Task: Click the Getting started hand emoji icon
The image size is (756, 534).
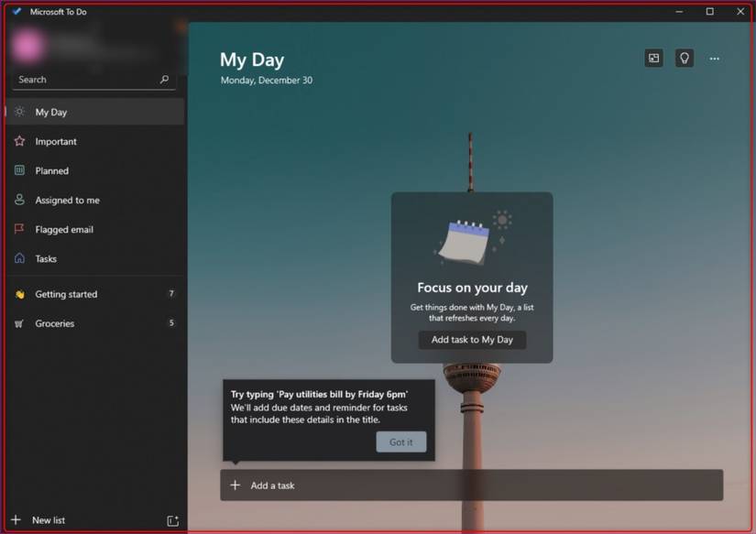Action: pyautogui.click(x=18, y=294)
